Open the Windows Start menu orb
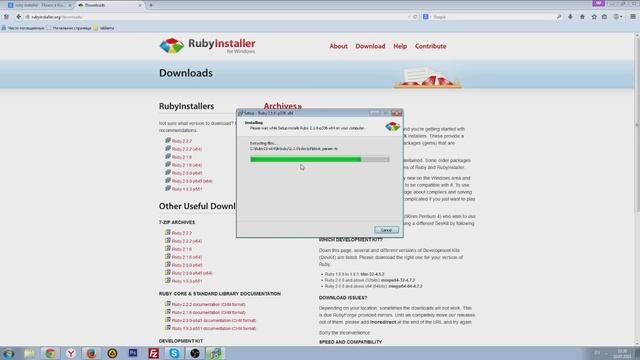 [9, 353]
